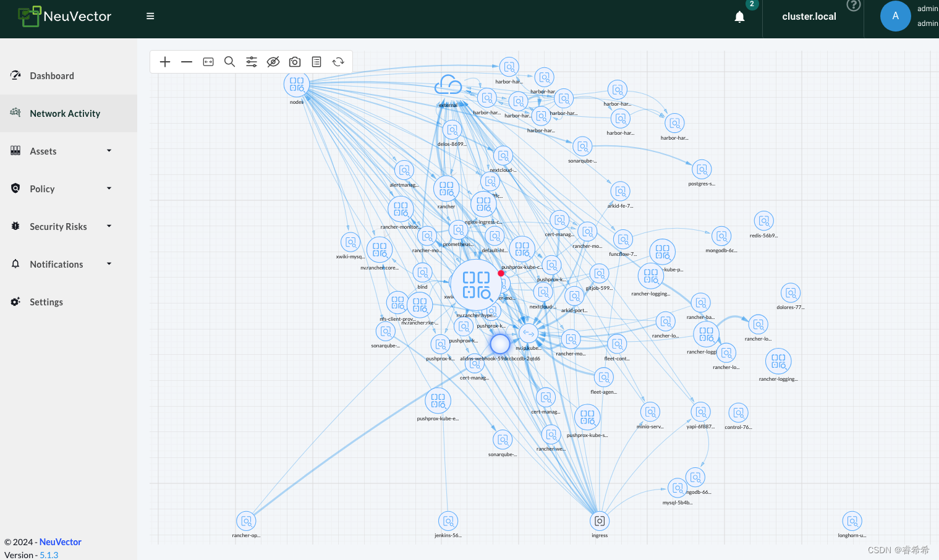Open the notifications bell

(x=739, y=17)
